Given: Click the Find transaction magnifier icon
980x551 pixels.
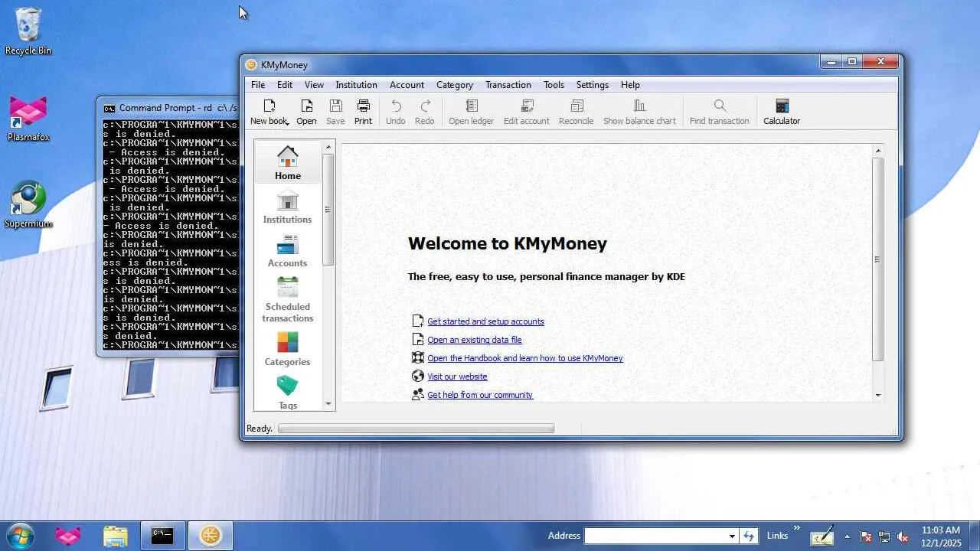Looking at the screenshot, I should [x=720, y=106].
